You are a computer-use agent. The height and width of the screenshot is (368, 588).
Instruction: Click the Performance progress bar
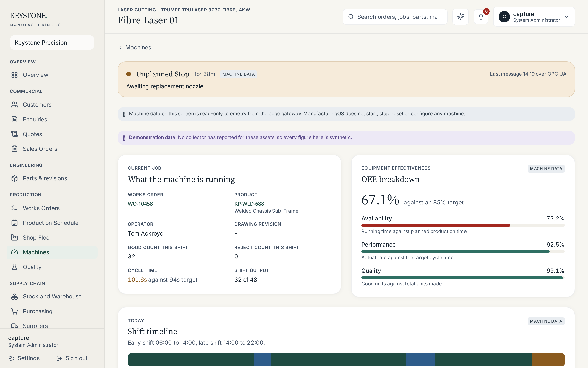tap(463, 251)
